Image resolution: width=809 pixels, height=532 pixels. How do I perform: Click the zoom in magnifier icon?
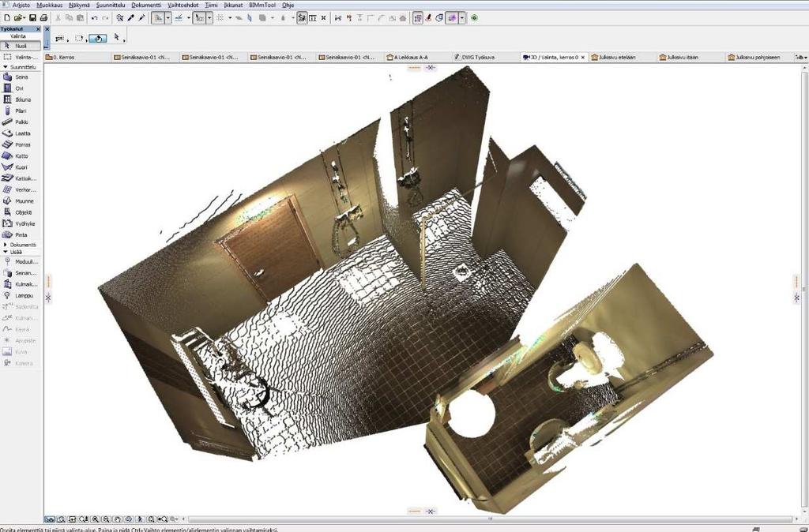95,519
